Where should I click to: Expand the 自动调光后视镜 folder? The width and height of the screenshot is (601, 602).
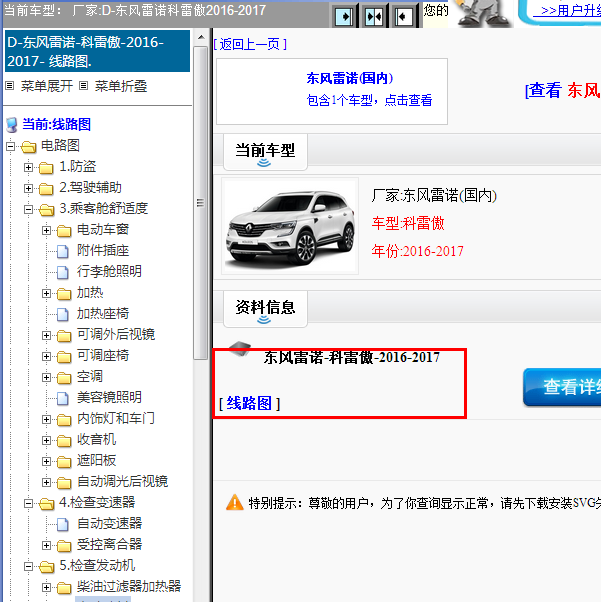tap(46, 482)
